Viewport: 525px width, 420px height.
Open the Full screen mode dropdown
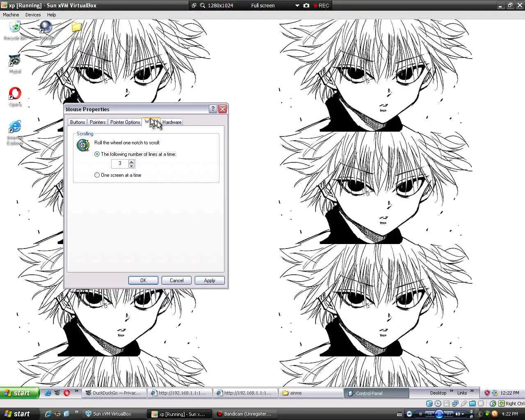point(297,5)
